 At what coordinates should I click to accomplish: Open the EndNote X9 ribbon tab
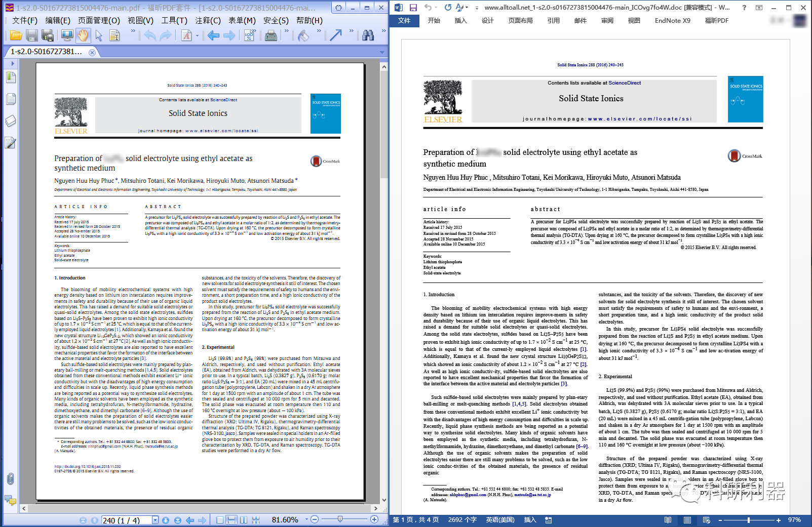[x=672, y=21]
